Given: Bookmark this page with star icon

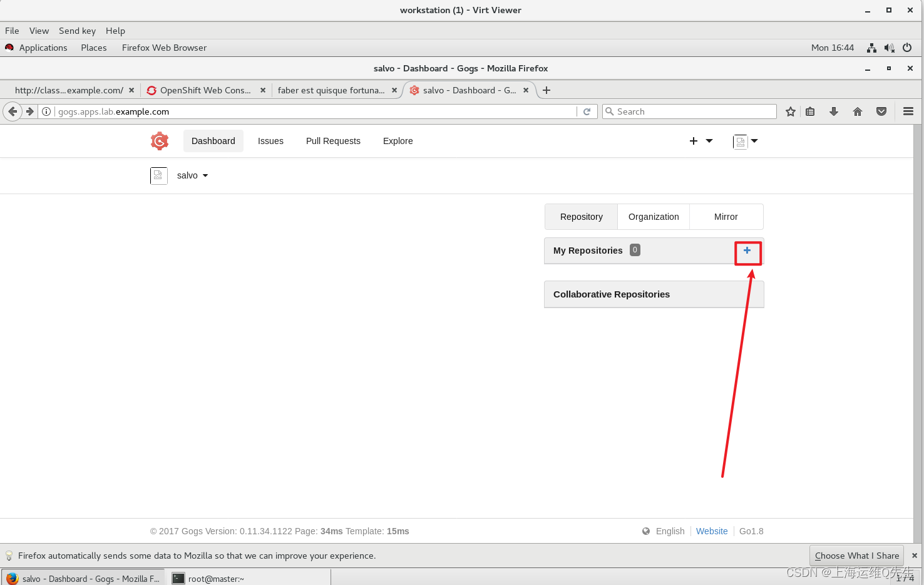Looking at the screenshot, I should (x=791, y=111).
